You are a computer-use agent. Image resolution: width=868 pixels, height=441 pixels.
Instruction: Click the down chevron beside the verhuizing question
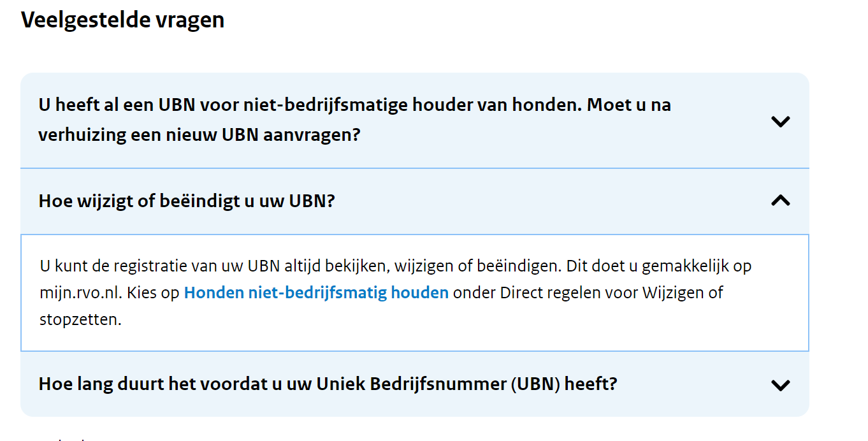[780, 121]
